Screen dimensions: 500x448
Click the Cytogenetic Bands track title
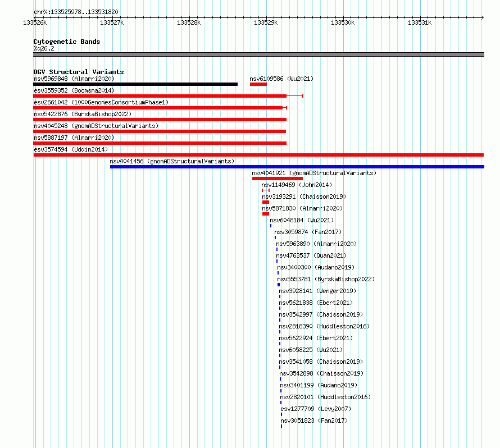pyautogui.click(x=67, y=42)
